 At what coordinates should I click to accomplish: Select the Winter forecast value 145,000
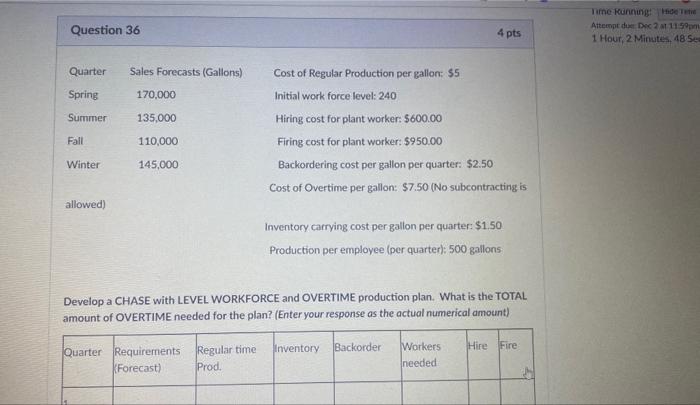pyautogui.click(x=158, y=164)
